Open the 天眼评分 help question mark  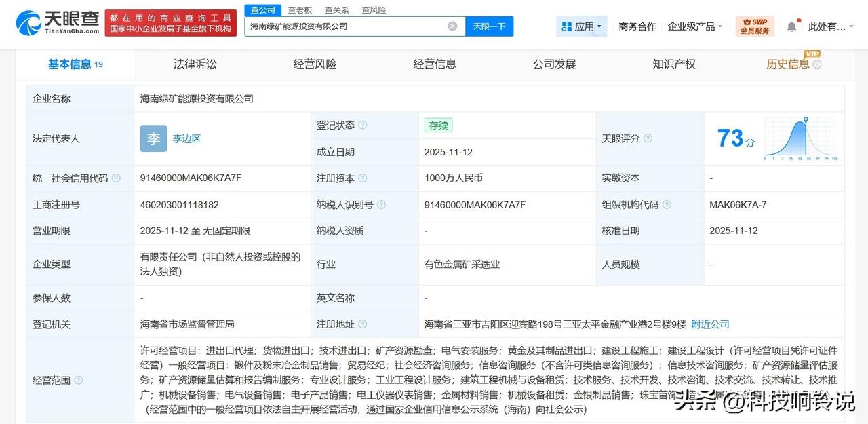[648, 138]
